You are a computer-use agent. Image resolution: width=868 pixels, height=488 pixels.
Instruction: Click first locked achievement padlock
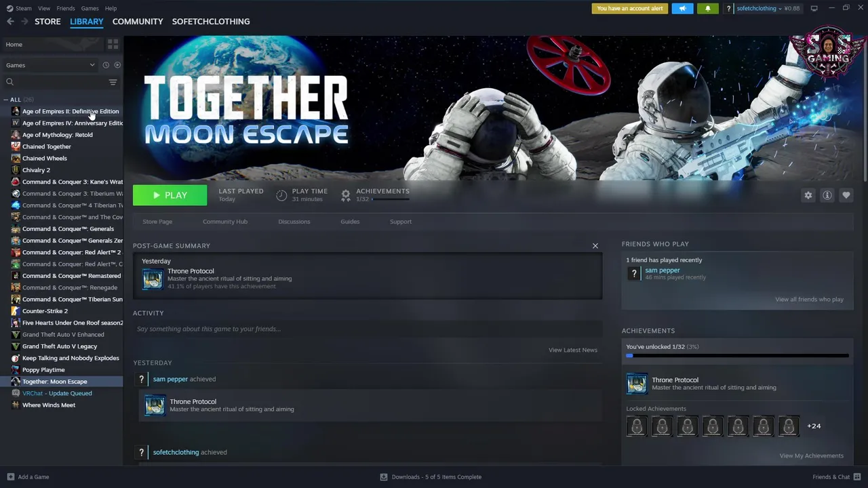637,426
